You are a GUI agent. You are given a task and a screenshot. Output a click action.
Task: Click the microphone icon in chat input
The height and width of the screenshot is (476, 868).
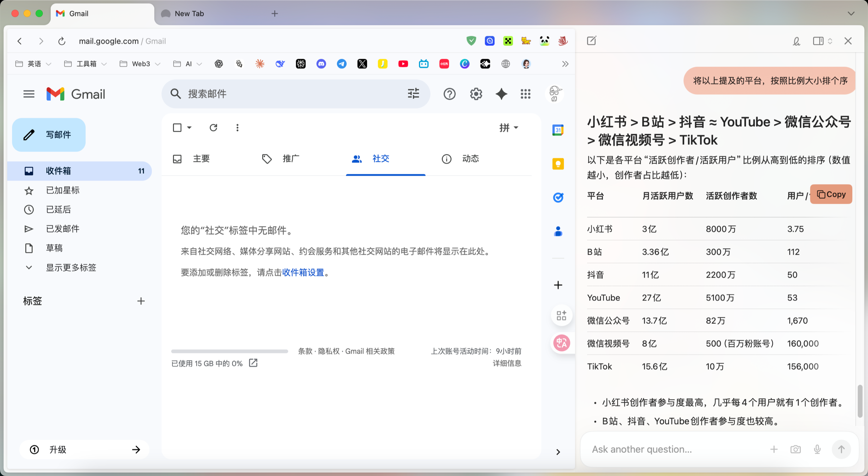click(x=817, y=449)
